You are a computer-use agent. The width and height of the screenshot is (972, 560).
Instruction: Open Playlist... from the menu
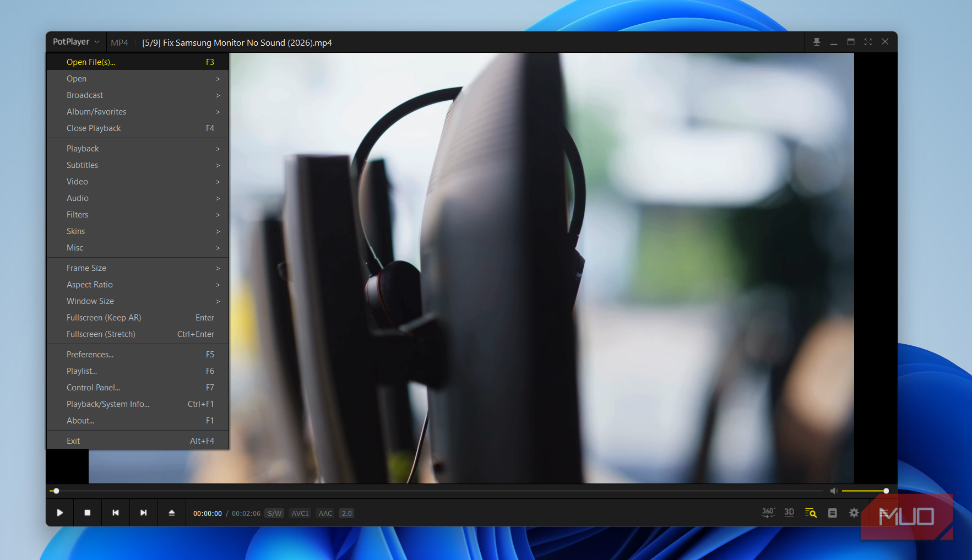point(138,371)
